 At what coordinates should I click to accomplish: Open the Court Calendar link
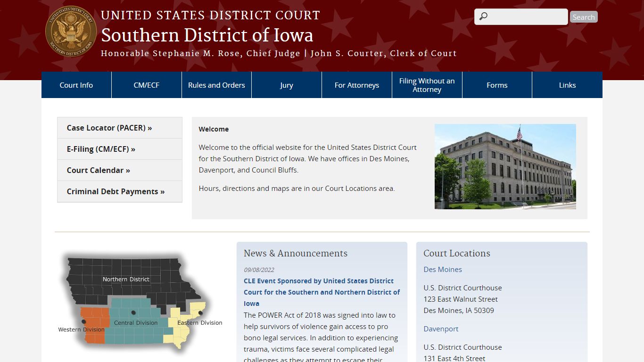120,170
